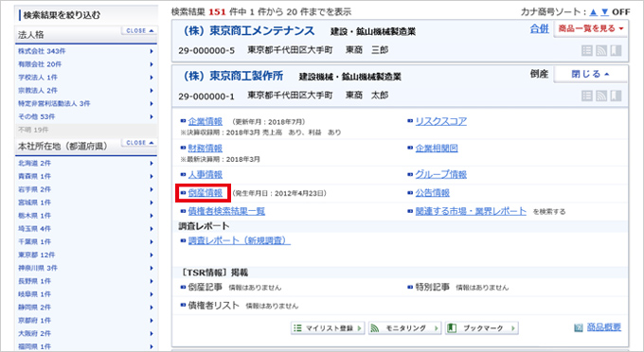Collapse the 本社所在地 filter section via CLOSE
This screenshot has width=644, height=352.
[139, 142]
